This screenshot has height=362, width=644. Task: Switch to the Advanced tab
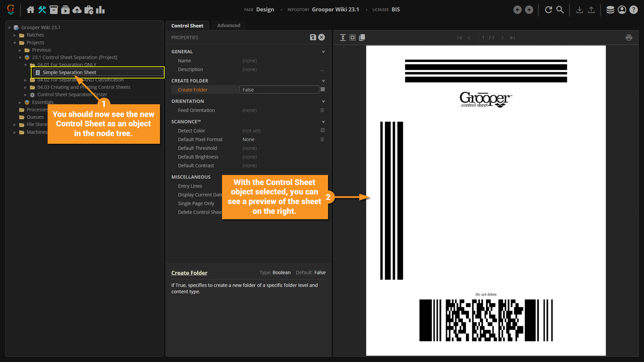tap(228, 25)
